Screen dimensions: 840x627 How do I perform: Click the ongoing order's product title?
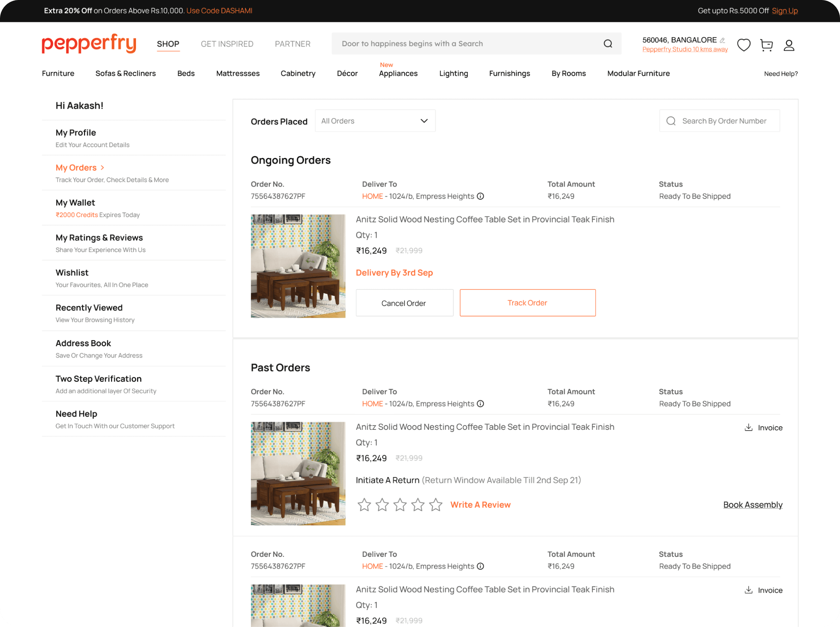point(485,219)
